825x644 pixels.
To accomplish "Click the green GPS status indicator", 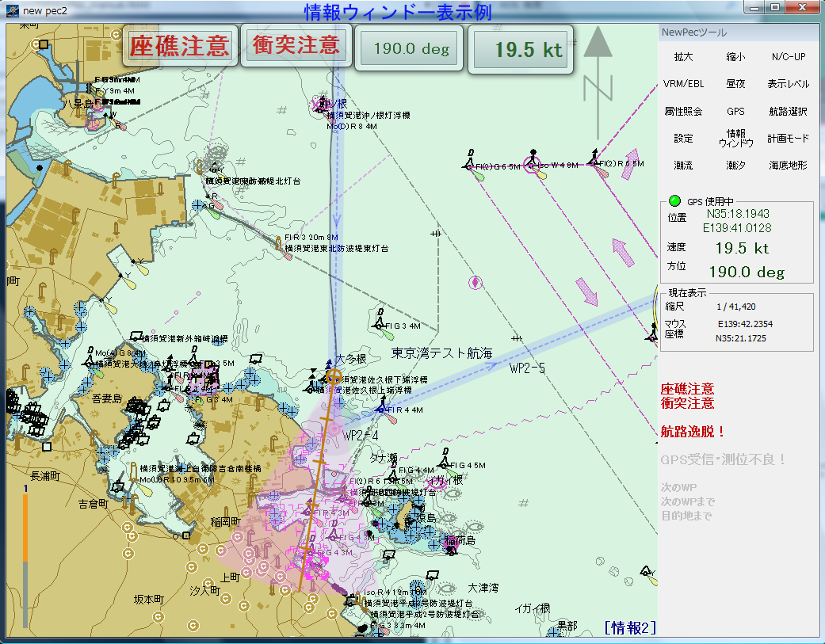I will point(674,201).
